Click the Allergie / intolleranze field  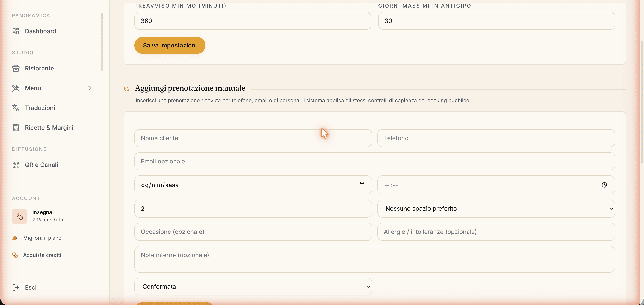click(x=496, y=232)
